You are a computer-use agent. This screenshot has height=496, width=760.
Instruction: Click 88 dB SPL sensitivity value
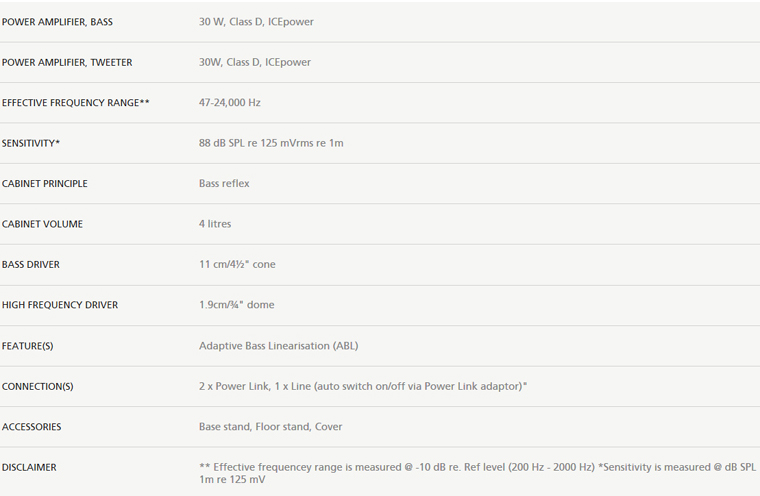(271, 143)
